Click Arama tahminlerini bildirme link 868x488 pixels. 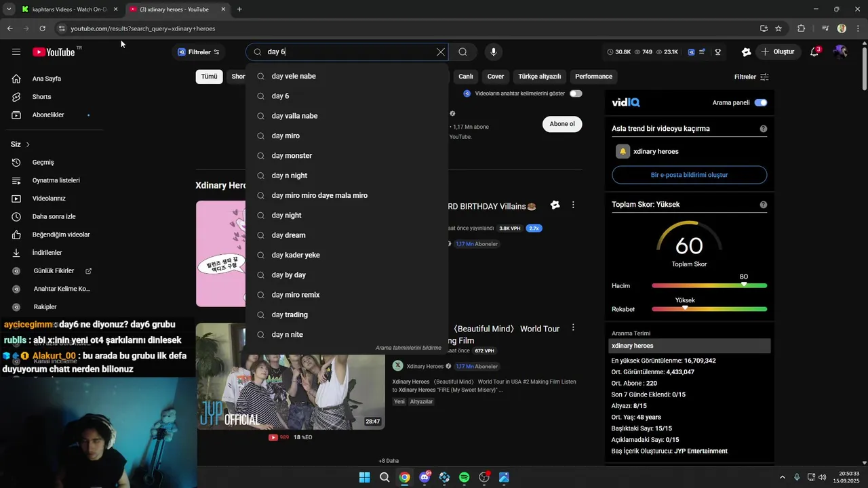[x=408, y=348]
